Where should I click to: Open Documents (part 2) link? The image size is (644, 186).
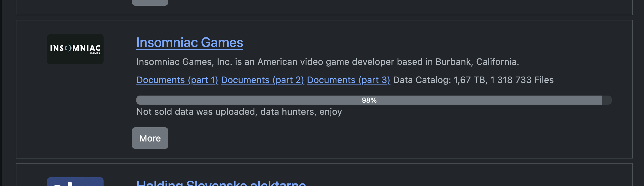click(x=263, y=80)
